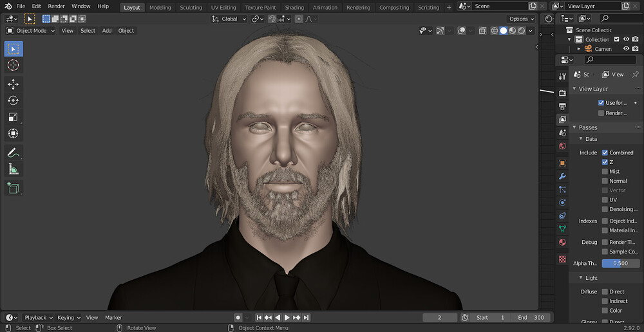Click the Play animation button
The image size is (644, 332).
(287, 317)
